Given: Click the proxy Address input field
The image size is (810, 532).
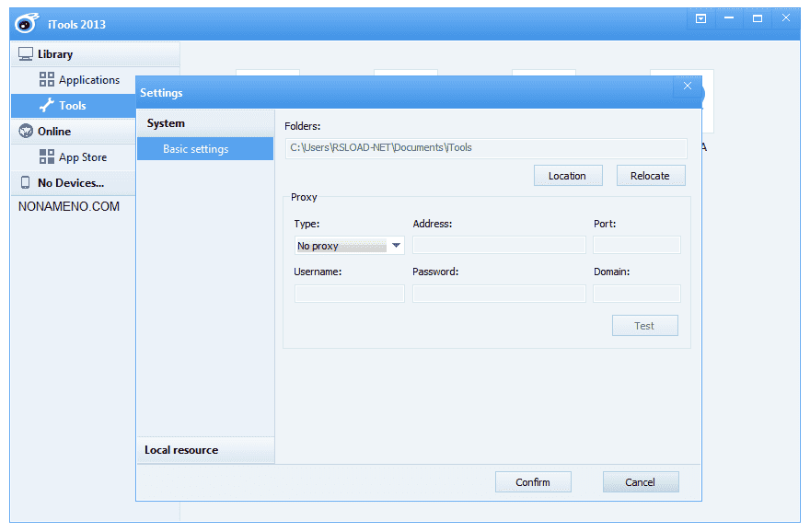Looking at the screenshot, I should 499,245.
